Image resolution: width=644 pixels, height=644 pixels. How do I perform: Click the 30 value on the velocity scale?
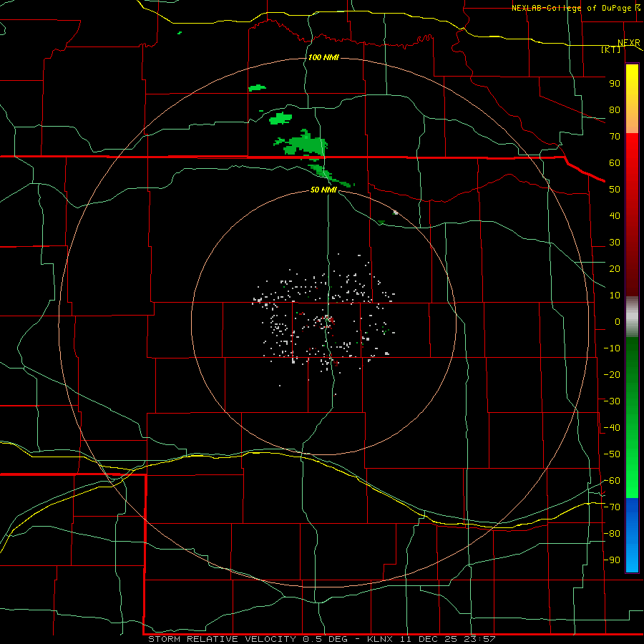pos(615,243)
